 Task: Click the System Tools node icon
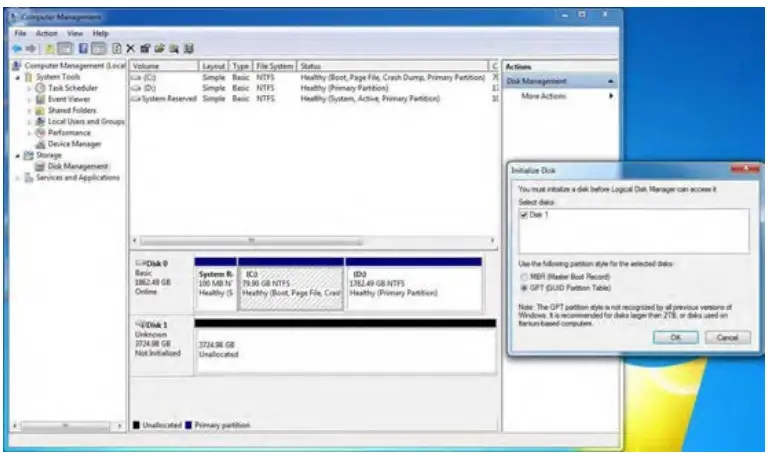pyautogui.click(x=29, y=77)
